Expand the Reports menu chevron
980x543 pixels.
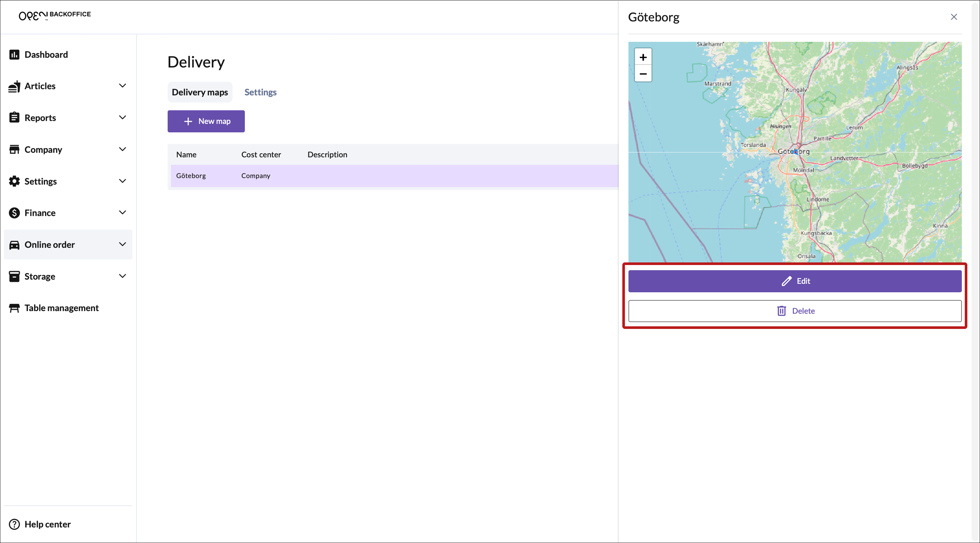tap(123, 117)
